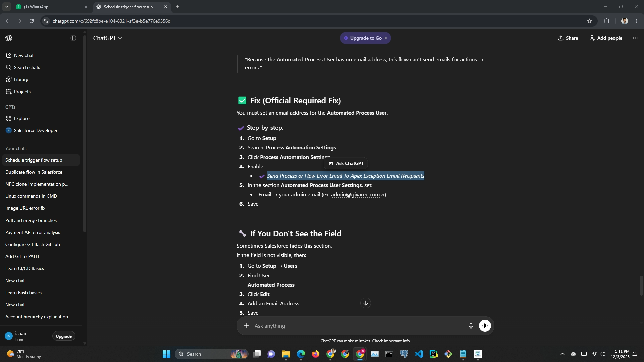644x362 pixels.
Task: Click the plus attach icon in composer
Action: [246, 326]
